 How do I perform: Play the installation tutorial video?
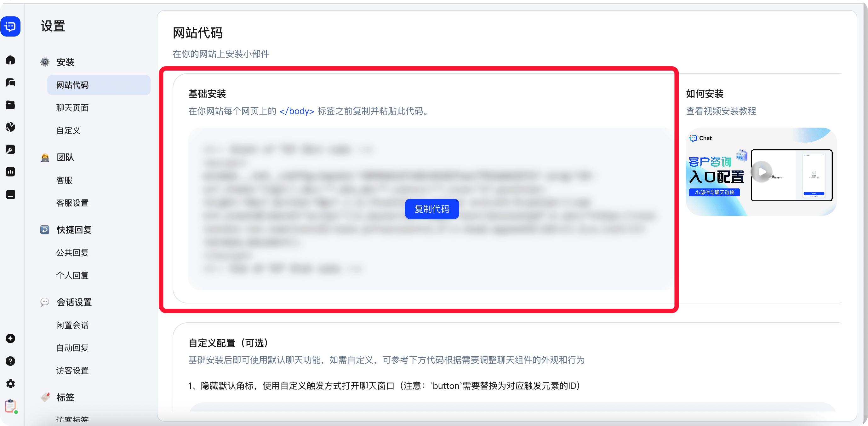coord(762,171)
